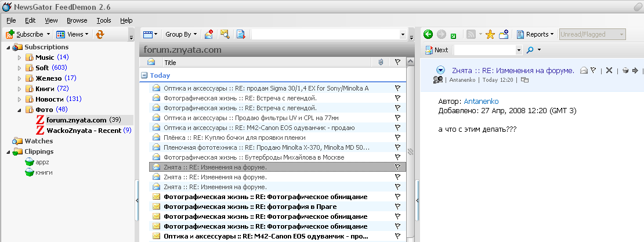The image size is (644, 242).
Task: Open the Reports dropdown
Action: point(536,34)
